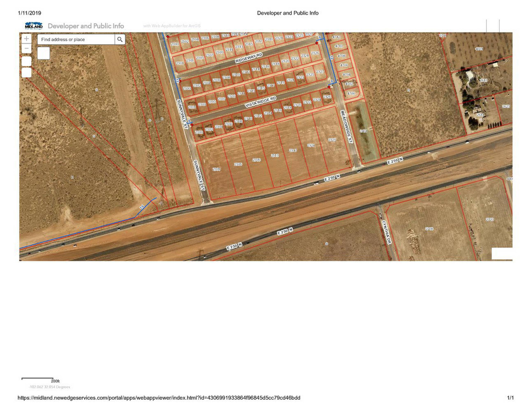Image resolution: width=532 pixels, height=411 pixels.
Task: Select parcel 2708 south of highway
Action: tap(429, 229)
